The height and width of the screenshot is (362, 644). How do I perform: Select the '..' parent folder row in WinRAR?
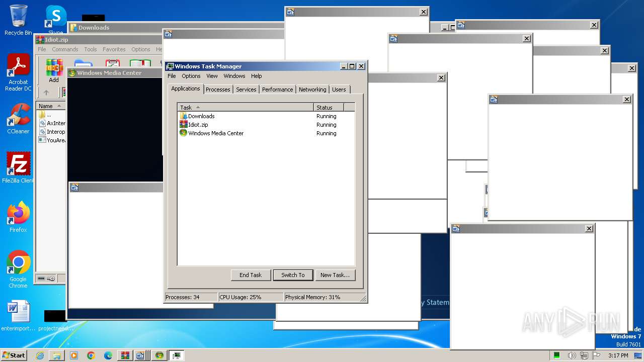coord(52,115)
